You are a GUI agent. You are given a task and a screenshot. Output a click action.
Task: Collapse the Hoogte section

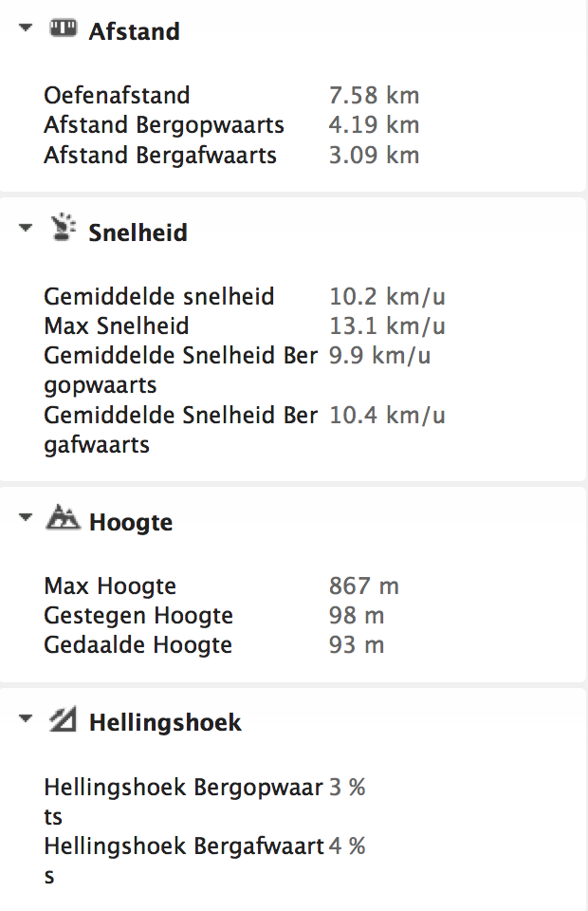pyautogui.click(x=25, y=519)
